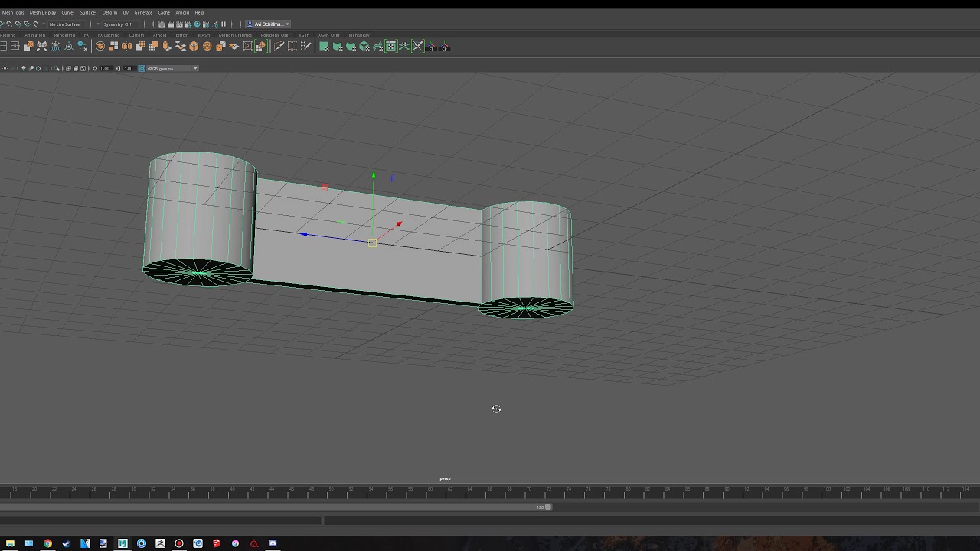Open the Deform menu

pos(109,12)
